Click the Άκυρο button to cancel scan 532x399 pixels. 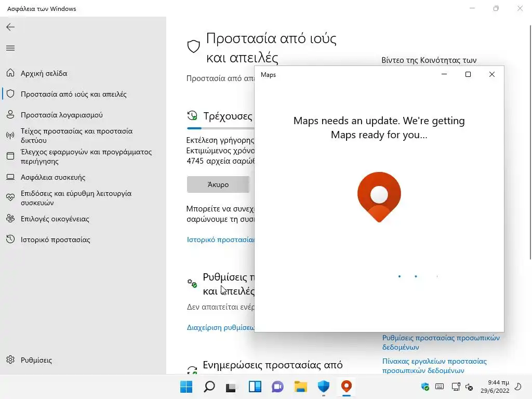tap(218, 184)
